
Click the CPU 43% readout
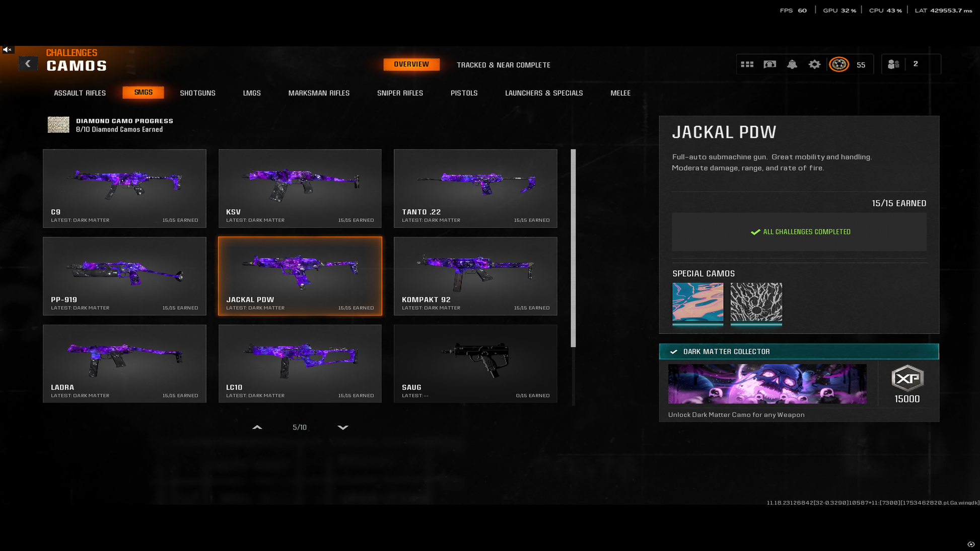click(885, 10)
